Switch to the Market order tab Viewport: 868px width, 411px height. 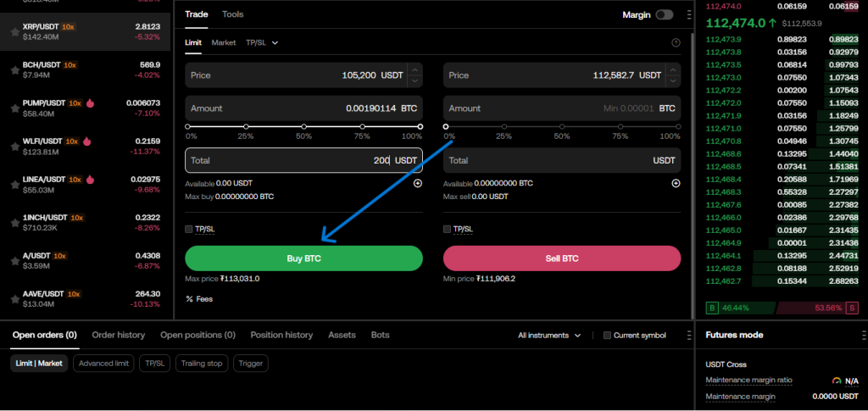click(x=224, y=42)
